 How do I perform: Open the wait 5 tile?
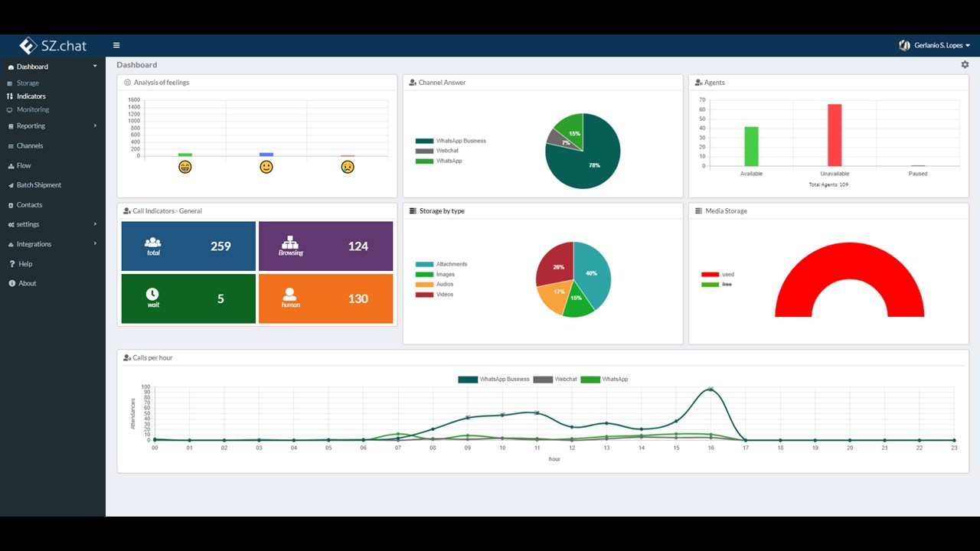(188, 298)
